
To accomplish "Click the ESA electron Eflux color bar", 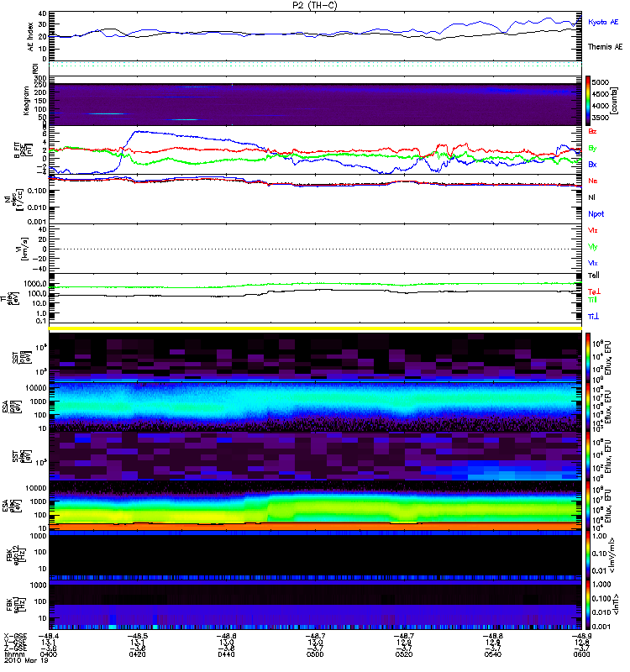I will coord(588,506).
